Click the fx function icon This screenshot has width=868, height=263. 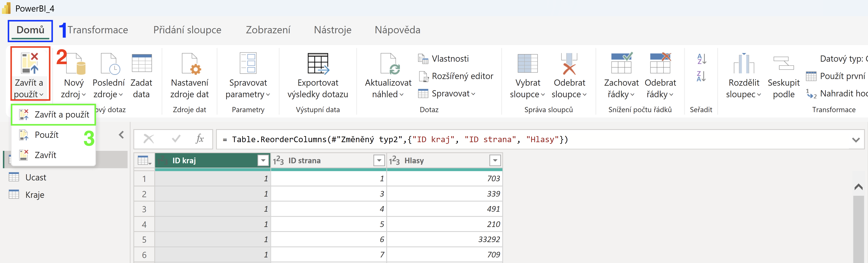(200, 139)
